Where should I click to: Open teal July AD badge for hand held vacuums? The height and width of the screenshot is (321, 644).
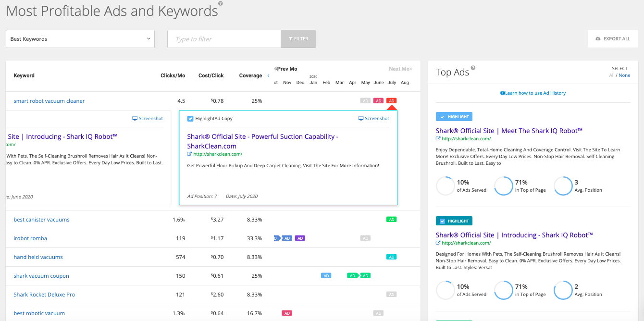(392, 257)
